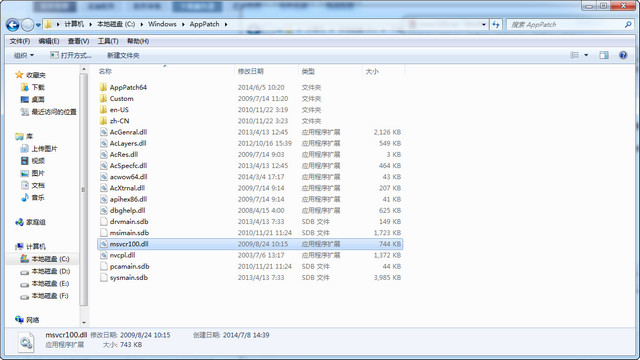The width and height of the screenshot is (640, 360).
Task: Open the 帮助(H) menu
Action: pyautogui.click(x=138, y=41)
